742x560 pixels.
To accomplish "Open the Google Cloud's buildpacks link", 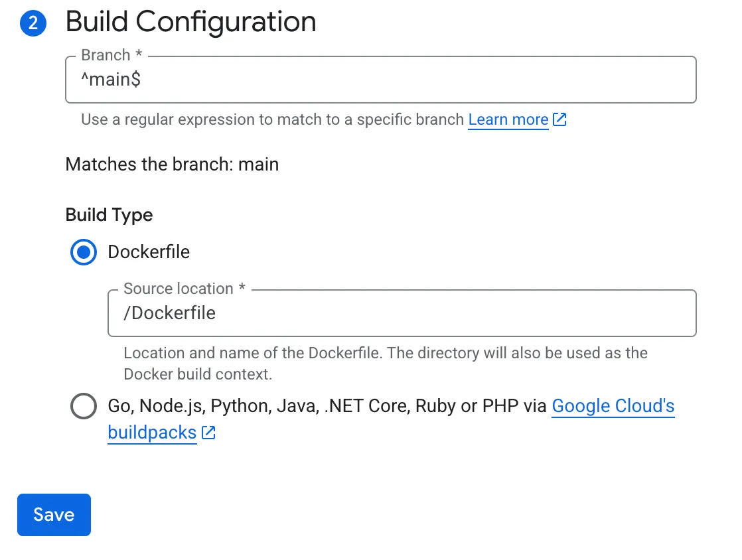I will [x=612, y=405].
